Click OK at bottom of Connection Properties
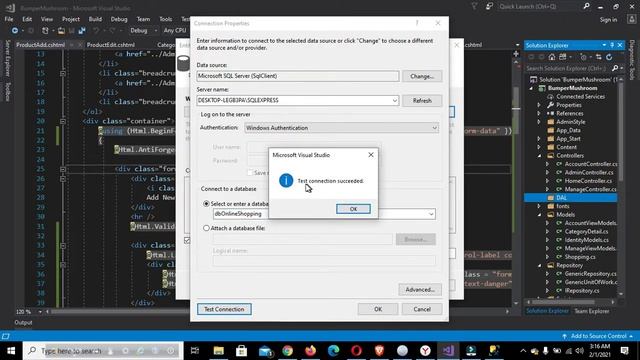Screen dimensions: 640x360 pos(378,309)
